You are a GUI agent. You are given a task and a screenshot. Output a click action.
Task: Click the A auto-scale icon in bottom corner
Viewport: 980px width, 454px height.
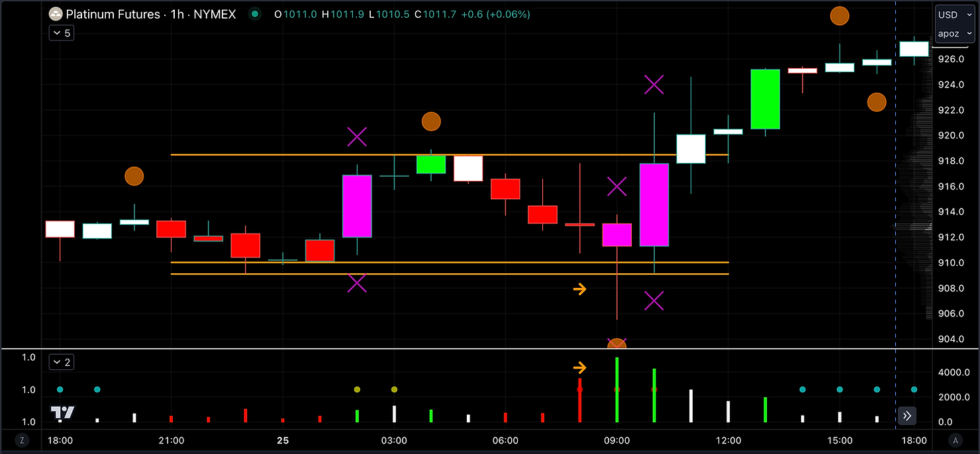point(955,439)
